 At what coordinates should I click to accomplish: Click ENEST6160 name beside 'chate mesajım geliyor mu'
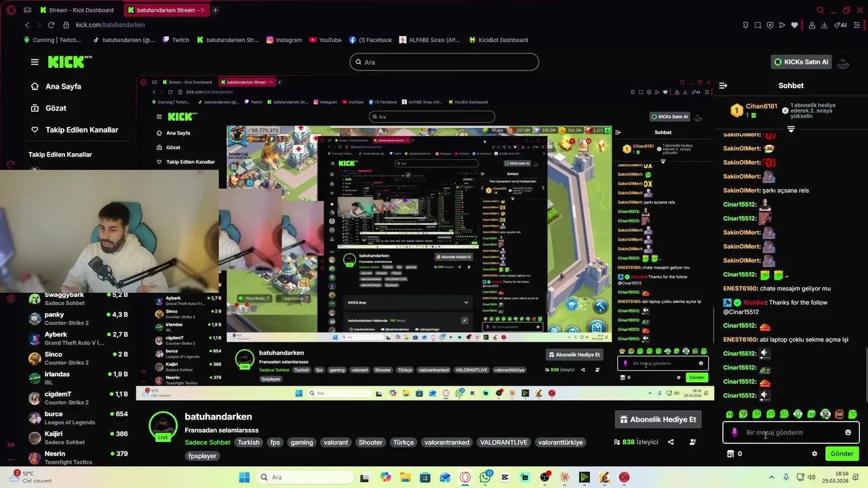[x=740, y=289]
